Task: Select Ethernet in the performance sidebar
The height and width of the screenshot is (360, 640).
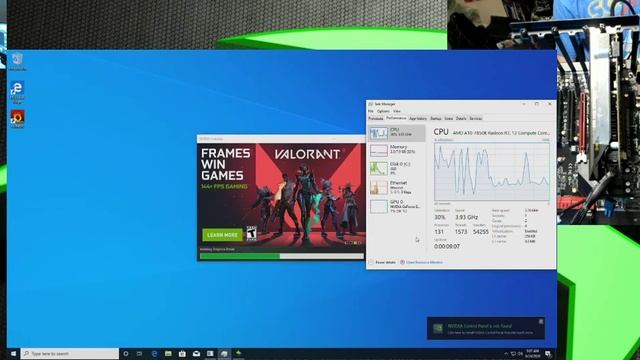Action: pos(397,187)
